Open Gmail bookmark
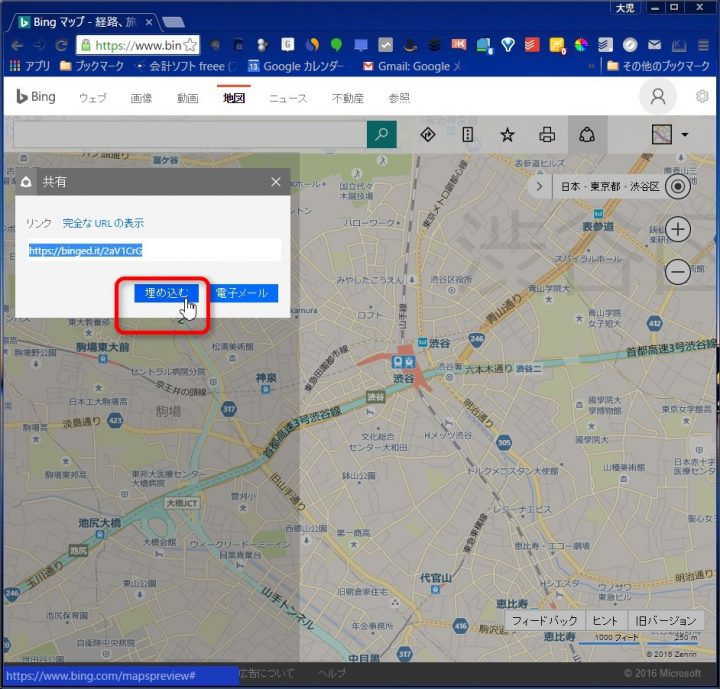Screen dimensions: 720x689 pos(412,66)
